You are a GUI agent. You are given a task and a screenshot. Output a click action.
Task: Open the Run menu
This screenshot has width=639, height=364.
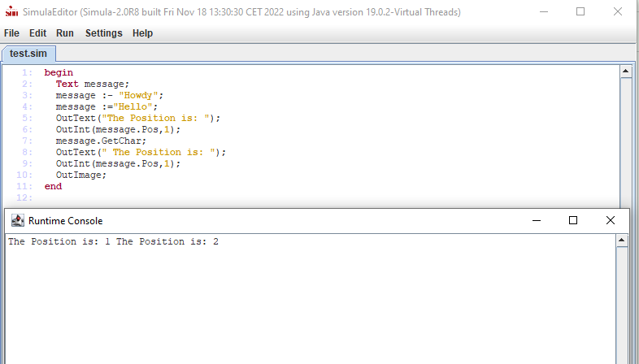(x=65, y=33)
